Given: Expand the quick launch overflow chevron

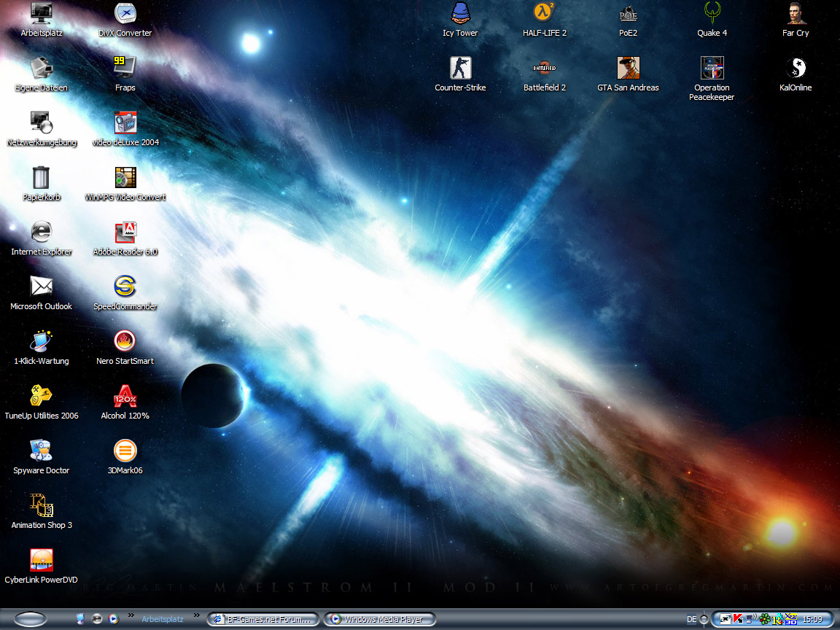Looking at the screenshot, I should click(131, 615).
